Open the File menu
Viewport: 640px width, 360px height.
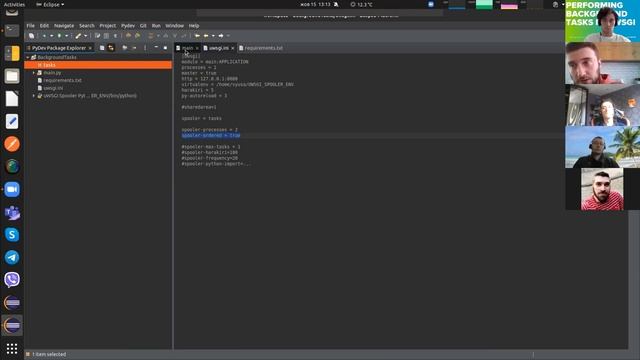31,26
